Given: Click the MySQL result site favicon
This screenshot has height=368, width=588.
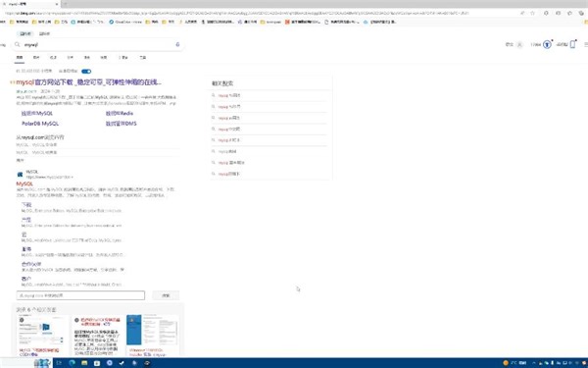Looking at the screenshot, I should [20, 175].
